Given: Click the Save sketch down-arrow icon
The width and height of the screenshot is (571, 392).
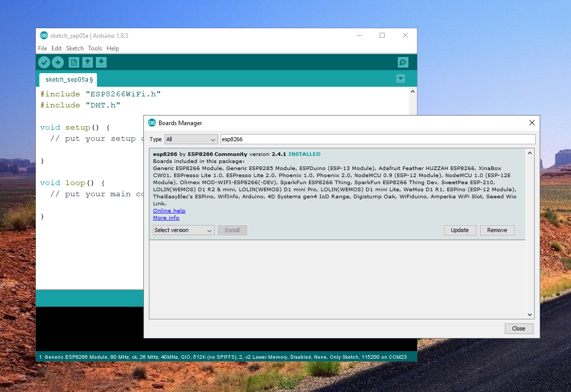Looking at the screenshot, I should [x=101, y=62].
